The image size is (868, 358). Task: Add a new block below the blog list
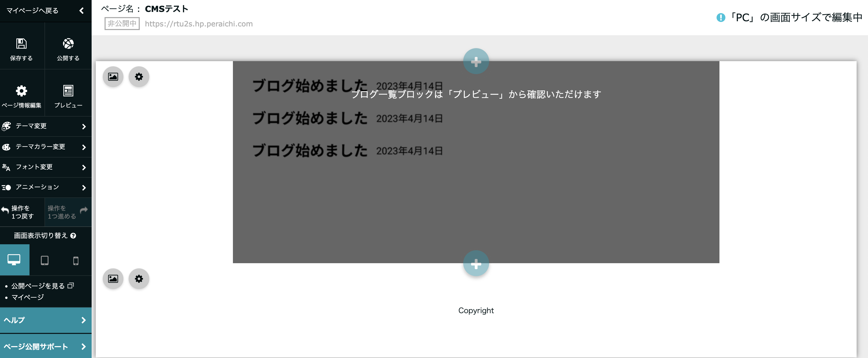click(476, 263)
